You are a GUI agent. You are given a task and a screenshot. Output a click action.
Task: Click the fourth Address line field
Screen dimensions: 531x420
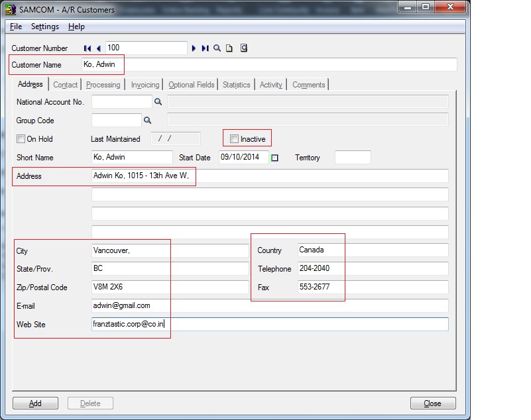tap(270, 232)
